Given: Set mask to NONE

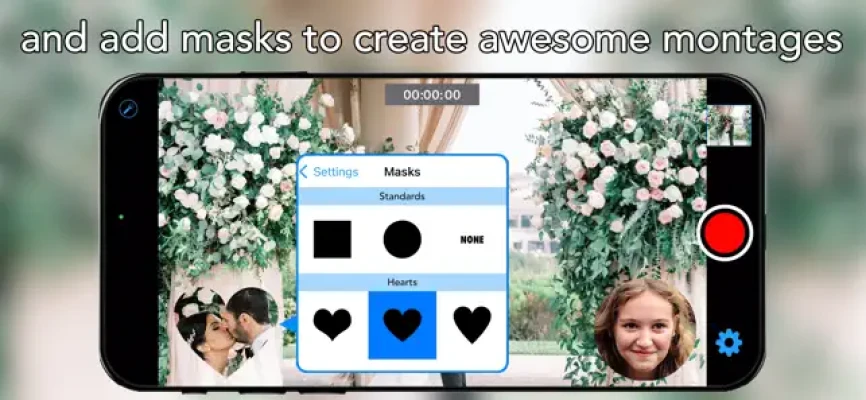Looking at the screenshot, I should (x=472, y=240).
